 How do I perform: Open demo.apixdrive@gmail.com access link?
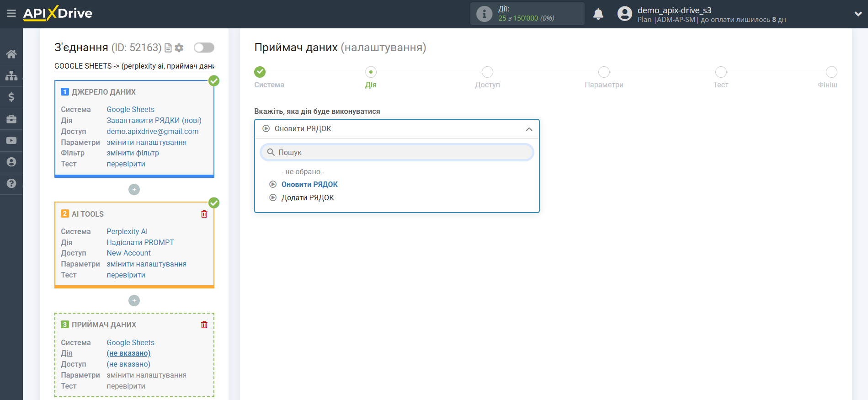(x=153, y=131)
